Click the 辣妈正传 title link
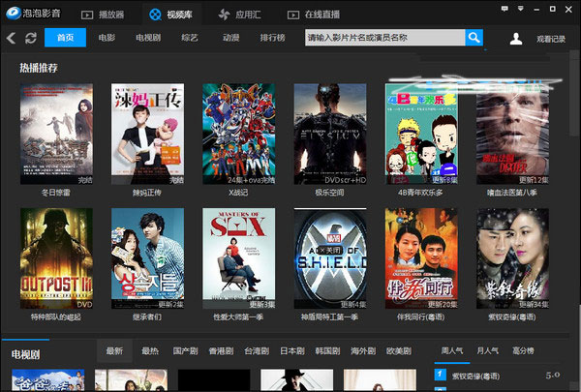 coord(147,193)
